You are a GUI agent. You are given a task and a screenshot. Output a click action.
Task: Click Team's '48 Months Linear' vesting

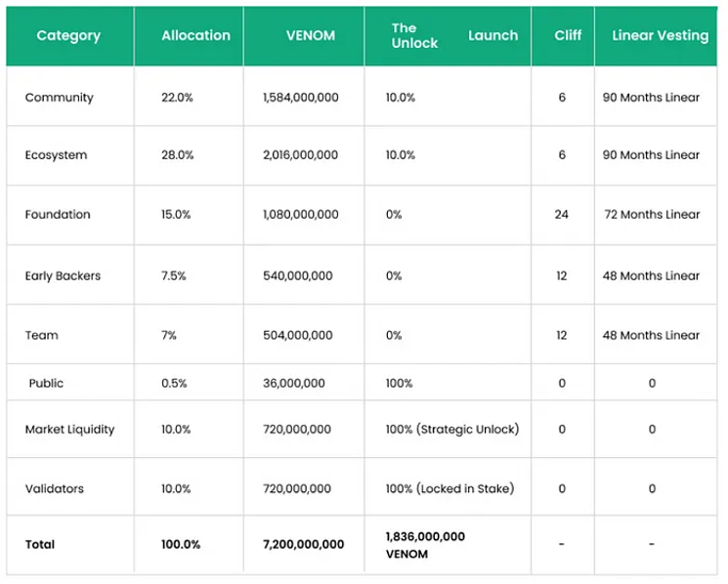(x=651, y=335)
